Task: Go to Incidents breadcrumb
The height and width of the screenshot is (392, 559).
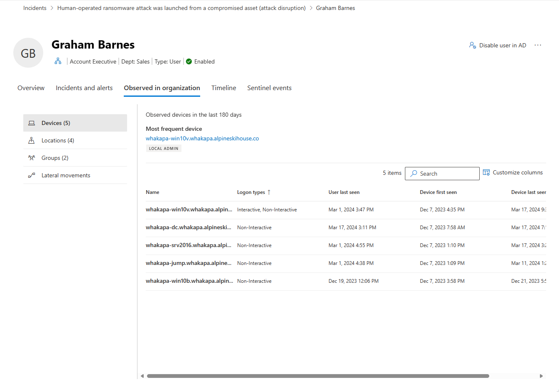Action: pyautogui.click(x=35, y=8)
